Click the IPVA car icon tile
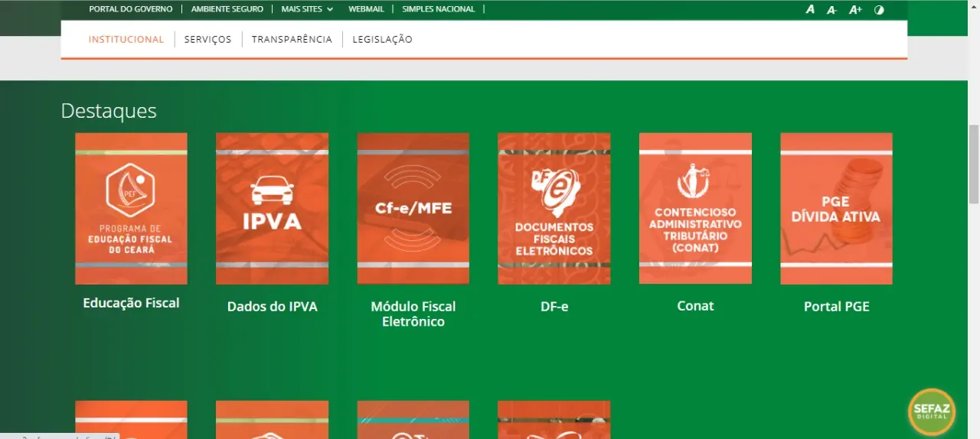This screenshot has width=980, height=439. tap(272, 208)
